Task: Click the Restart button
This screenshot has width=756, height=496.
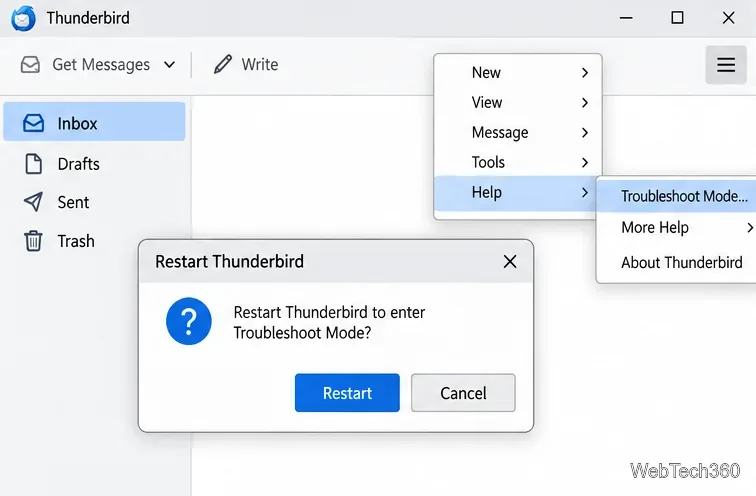Action: [x=347, y=393]
